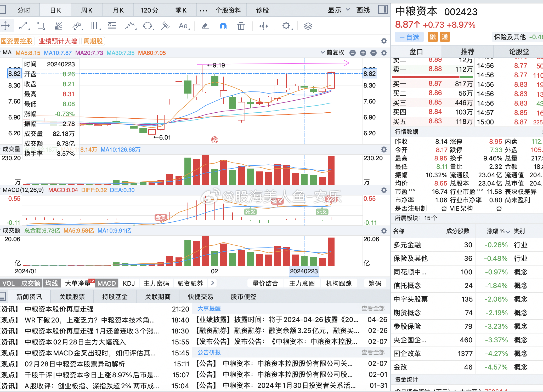Toggle the KDJ indicator

pos(129,283)
